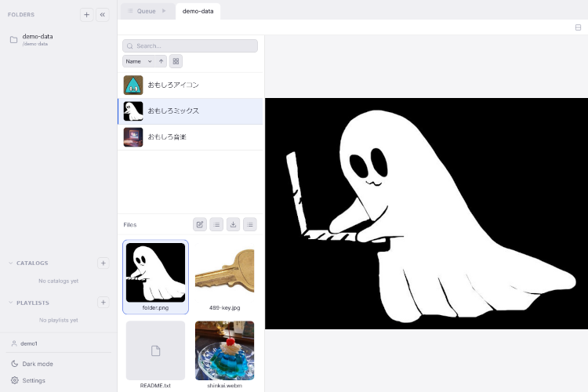Viewport: 588px width, 392px height.
Task: Download files with the download icon
Action: [x=234, y=224]
